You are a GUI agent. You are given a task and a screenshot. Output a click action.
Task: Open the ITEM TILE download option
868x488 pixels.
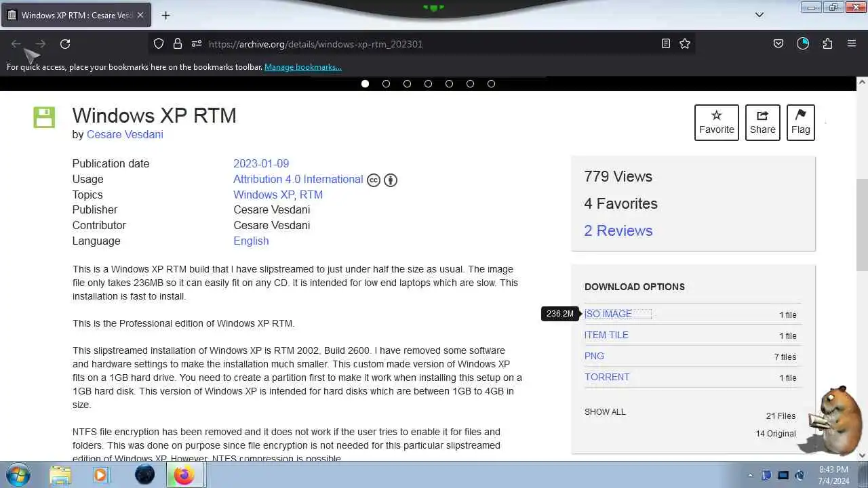click(606, 335)
